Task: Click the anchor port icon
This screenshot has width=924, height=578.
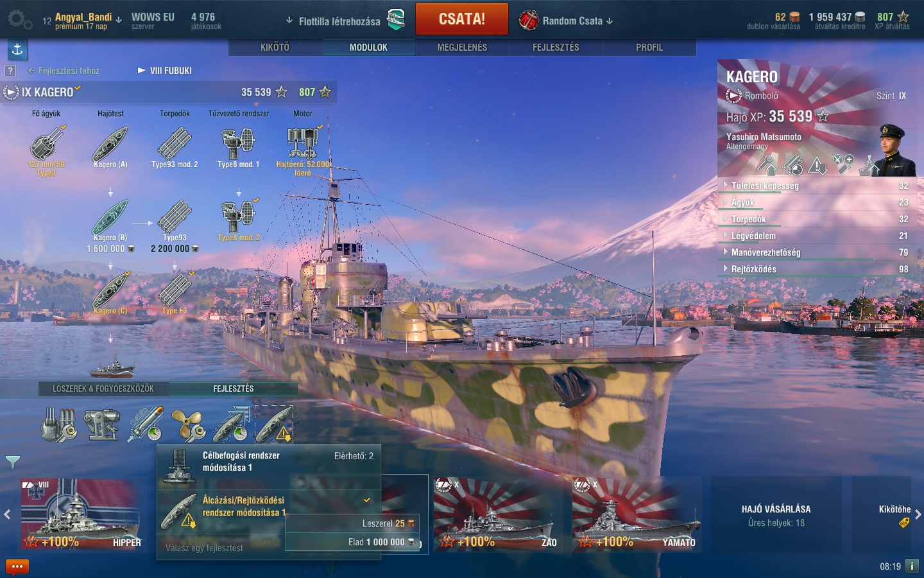Action: point(17,49)
